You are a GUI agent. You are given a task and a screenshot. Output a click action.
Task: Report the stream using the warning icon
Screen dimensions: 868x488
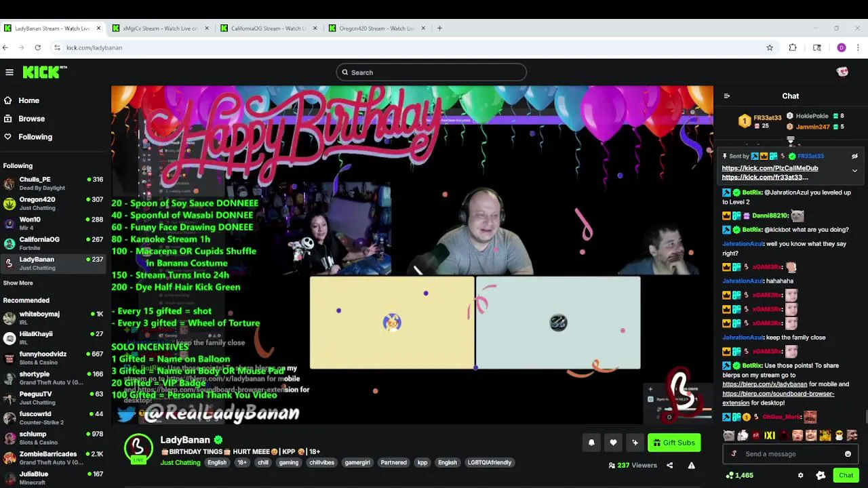pos(691,466)
